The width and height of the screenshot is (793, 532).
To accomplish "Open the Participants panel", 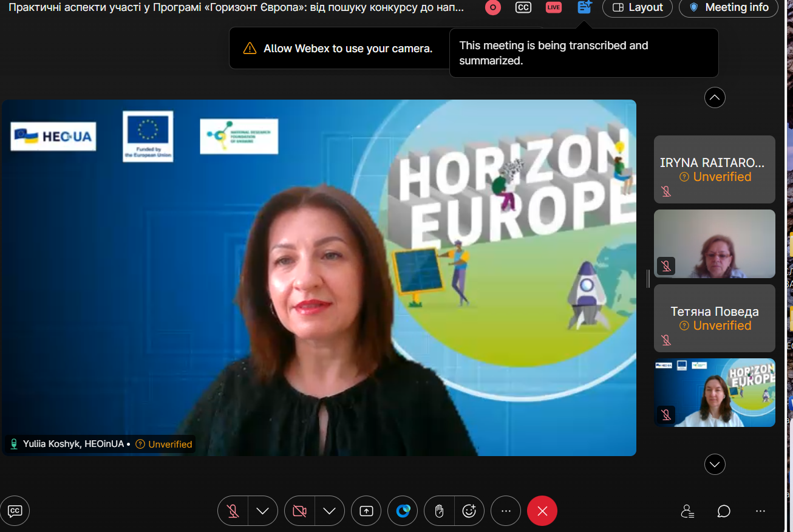I will [687, 511].
